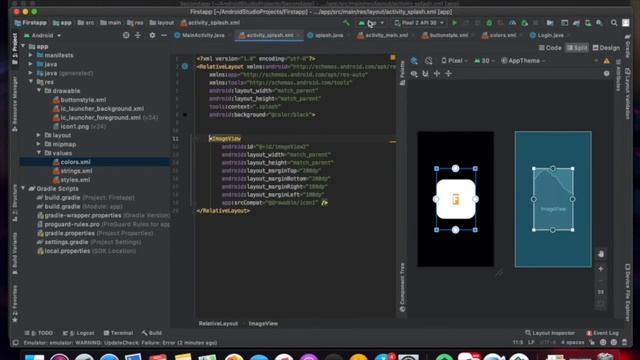The image size is (640, 360).
Task: Open the Layout Inspector
Action: click(550, 333)
